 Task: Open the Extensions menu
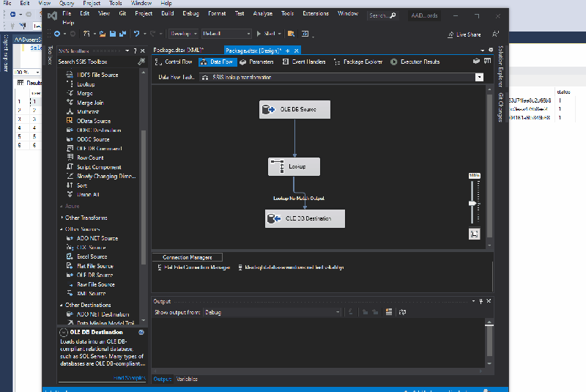316,13
